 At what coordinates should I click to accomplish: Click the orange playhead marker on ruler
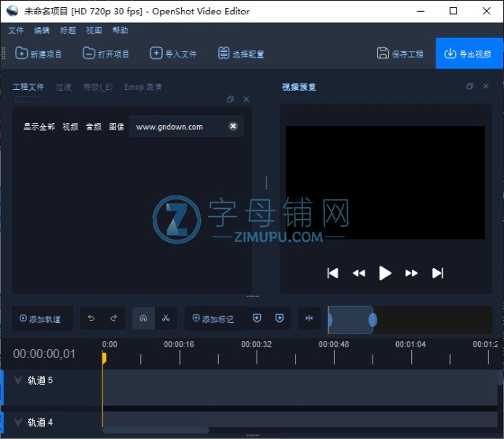[x=104, y=358]
